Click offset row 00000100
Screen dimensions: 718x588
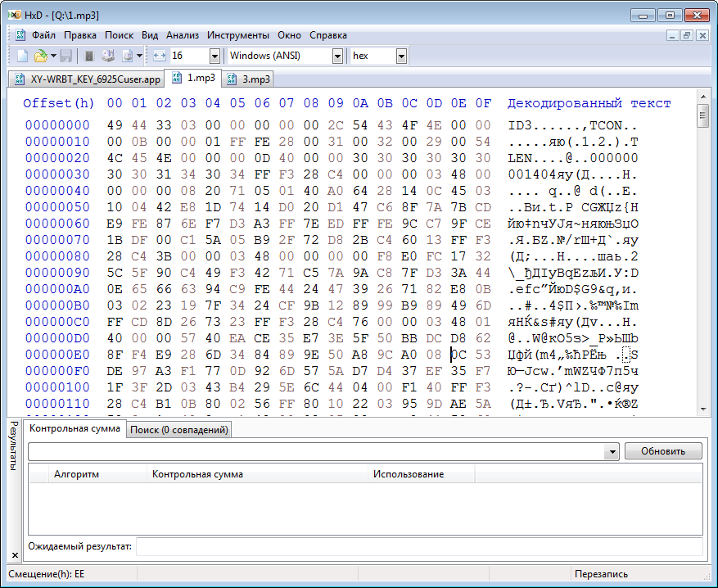pos(57,387)
